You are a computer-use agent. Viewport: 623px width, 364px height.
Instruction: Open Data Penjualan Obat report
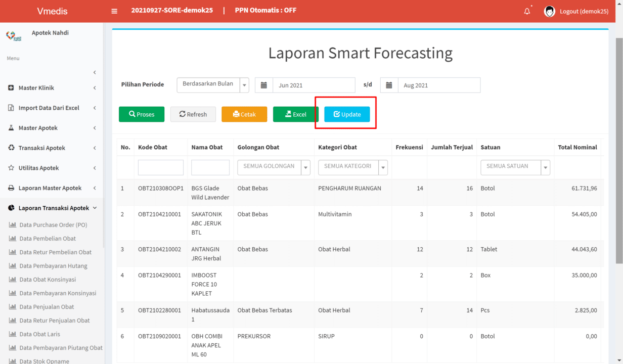click(47, 307)
